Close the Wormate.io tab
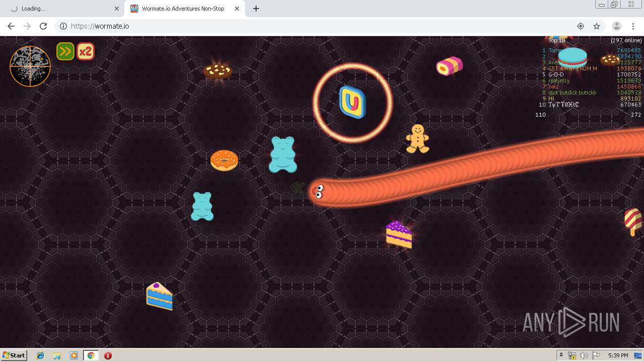The width and height of the screenshot is (644, 362). tap(236, 9)
